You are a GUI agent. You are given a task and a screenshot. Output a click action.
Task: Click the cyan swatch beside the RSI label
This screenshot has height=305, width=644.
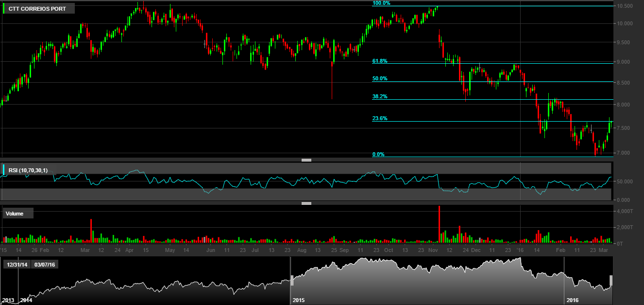[x=4, y=170]
